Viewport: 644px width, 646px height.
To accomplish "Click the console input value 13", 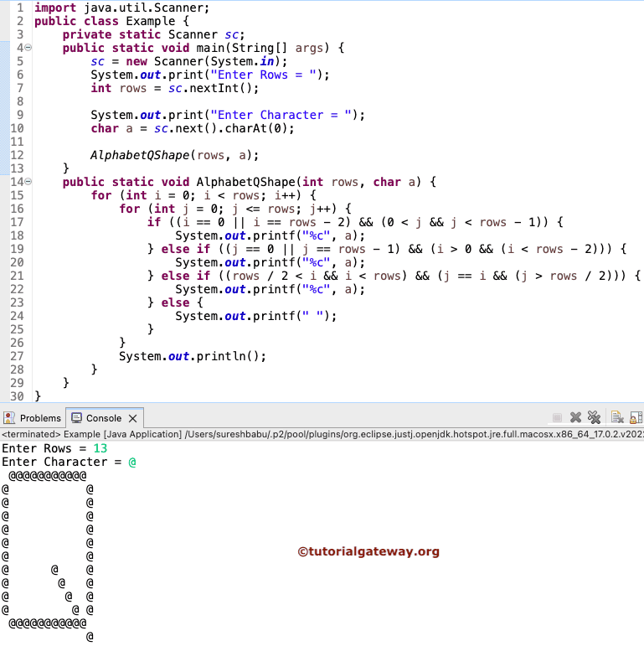I will [100, 448].
